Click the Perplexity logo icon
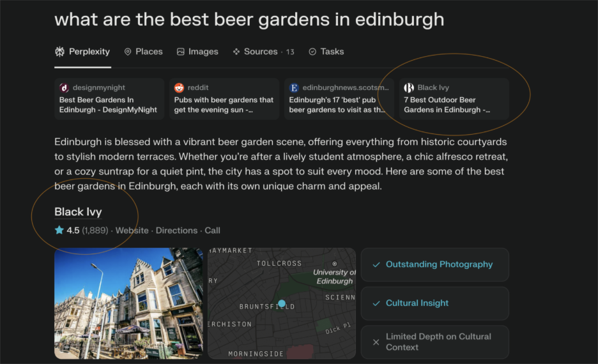 coord(60,52)
